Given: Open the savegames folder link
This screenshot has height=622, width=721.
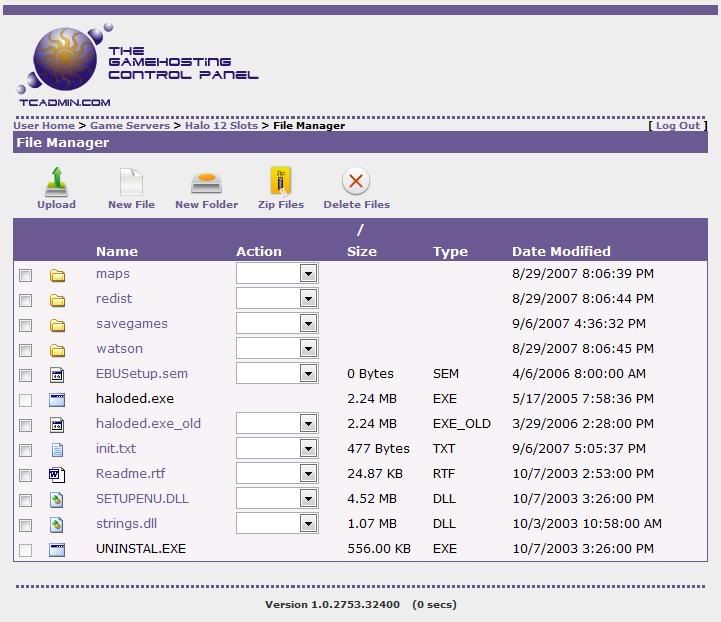Looking at the screenshot, I should [132, 324].
